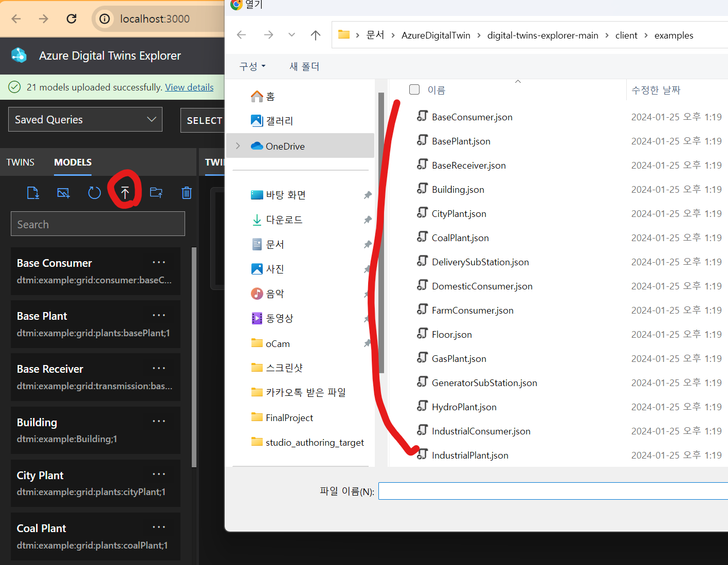728x565 pixels.
Task: Expand the OneDrive tree node
Action: [238, 146]
